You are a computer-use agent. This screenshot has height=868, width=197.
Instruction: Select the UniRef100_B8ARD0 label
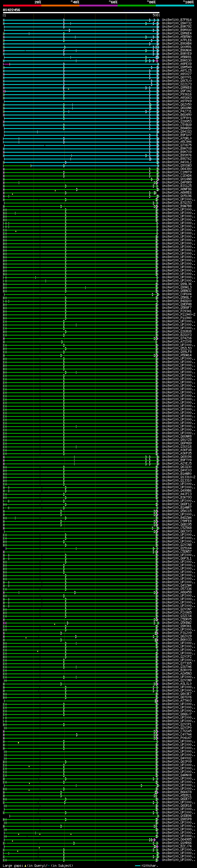(x=176, y=128)
